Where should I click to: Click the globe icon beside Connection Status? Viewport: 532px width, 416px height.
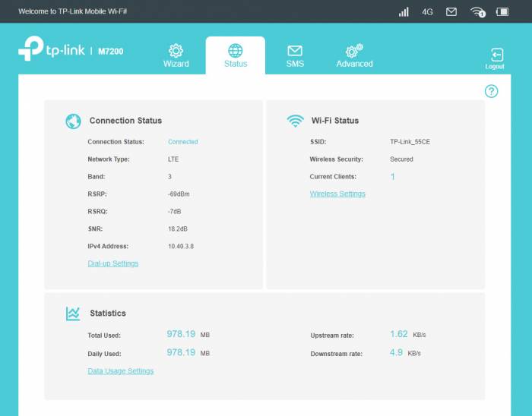click(x=73, y=121)
